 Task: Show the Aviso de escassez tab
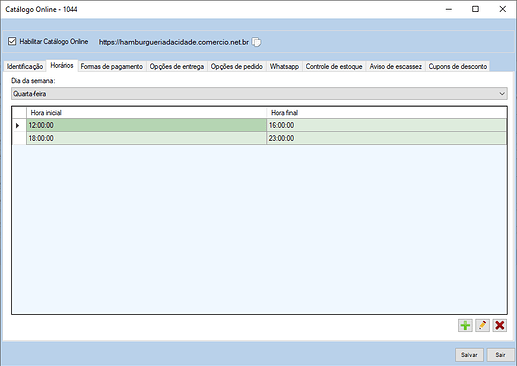pyautogui.click(x=396, y=66)
